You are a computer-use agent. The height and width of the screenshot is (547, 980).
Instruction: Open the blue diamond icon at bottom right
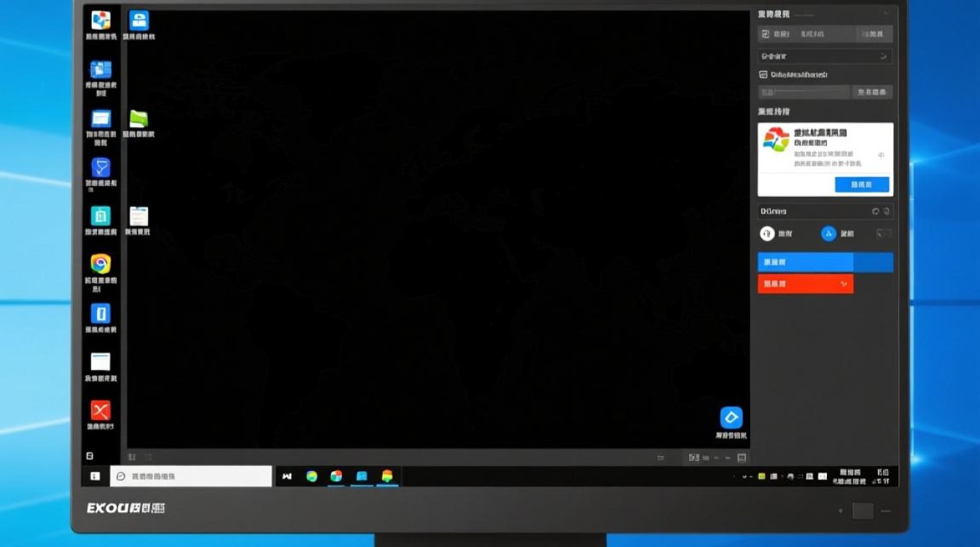pos(731,418)
